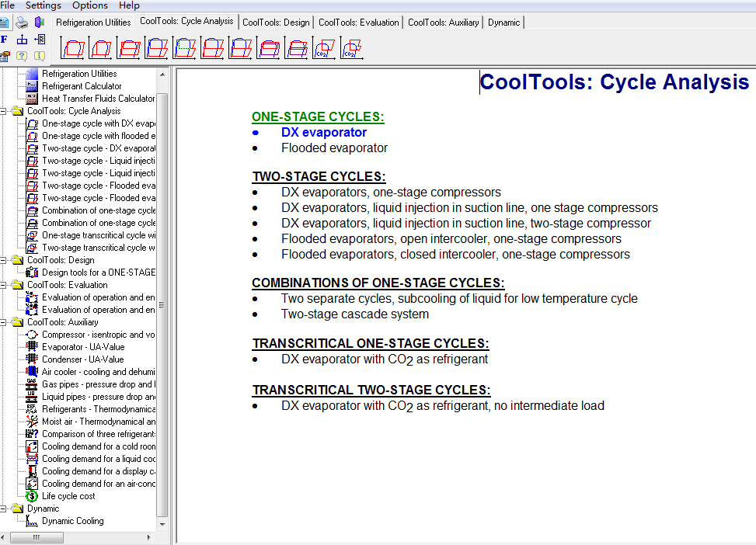Screen dimensions: 756x545
Task: Click tree panel horizontal scroll right arrow
Action: pyautogui.click(x=149, y=537)
